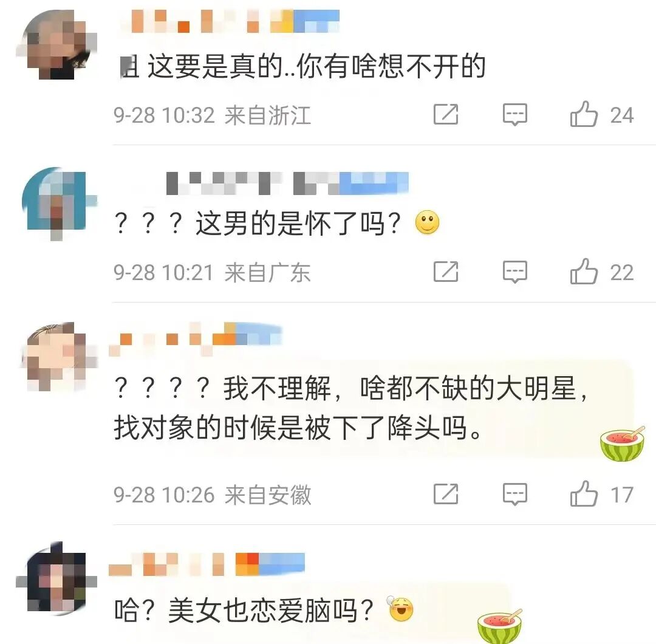
Task: Tap the comment text 这要是真的..你有啥想不开的
Action: pos(303,66)
